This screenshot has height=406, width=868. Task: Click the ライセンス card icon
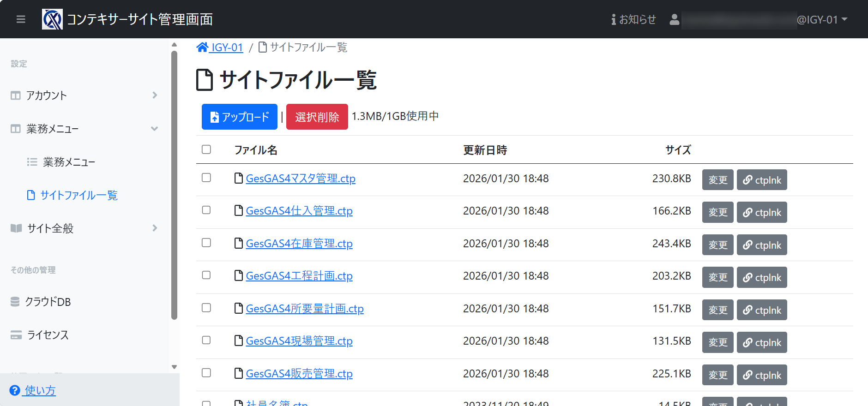[x=16, y=335]
